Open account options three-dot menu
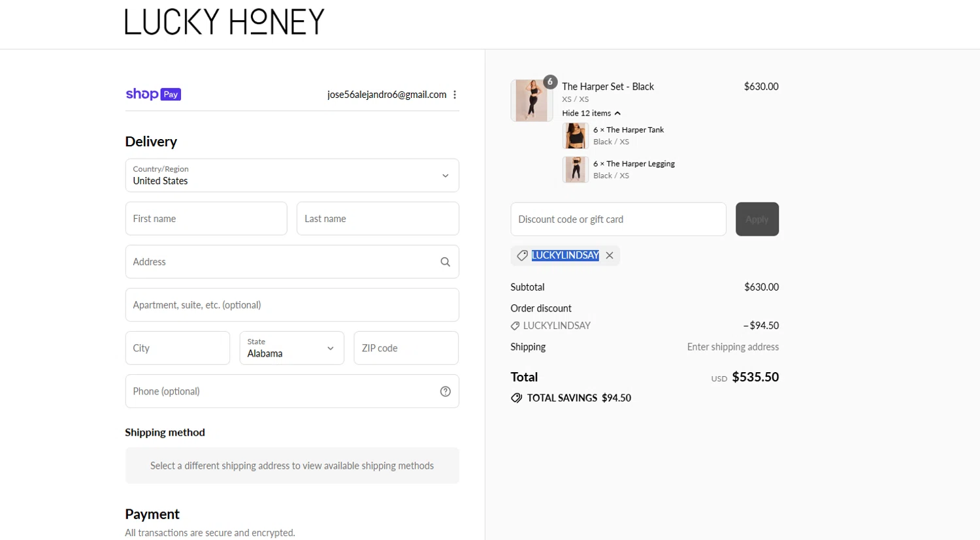 point(455,95)
